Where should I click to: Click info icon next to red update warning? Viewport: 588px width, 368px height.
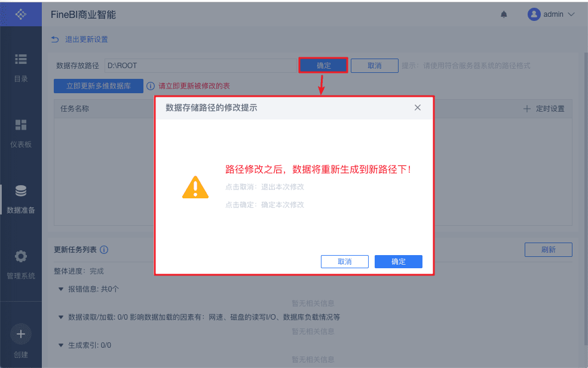click(x=151, y=86)
